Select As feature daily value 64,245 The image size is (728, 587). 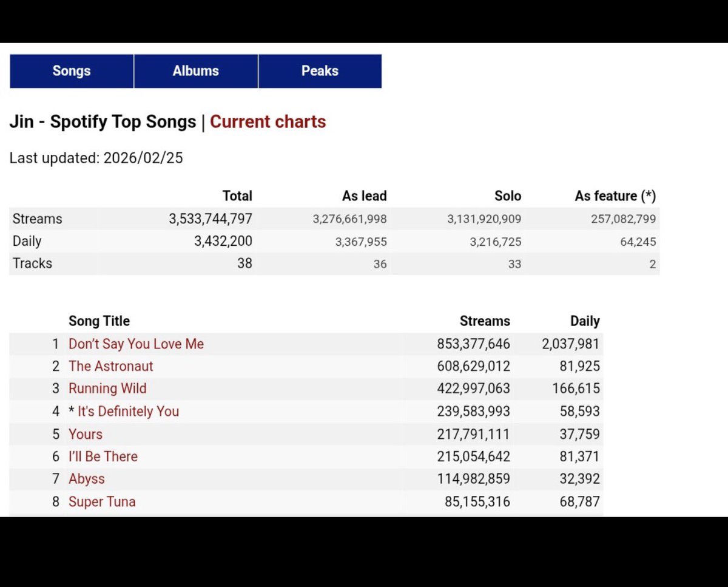pyautogui.click(x=639, y=242)
